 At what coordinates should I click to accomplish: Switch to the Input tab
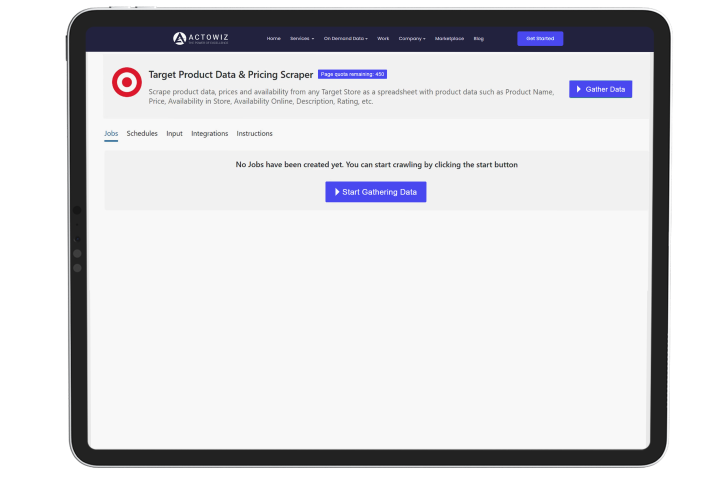[174, 134]
